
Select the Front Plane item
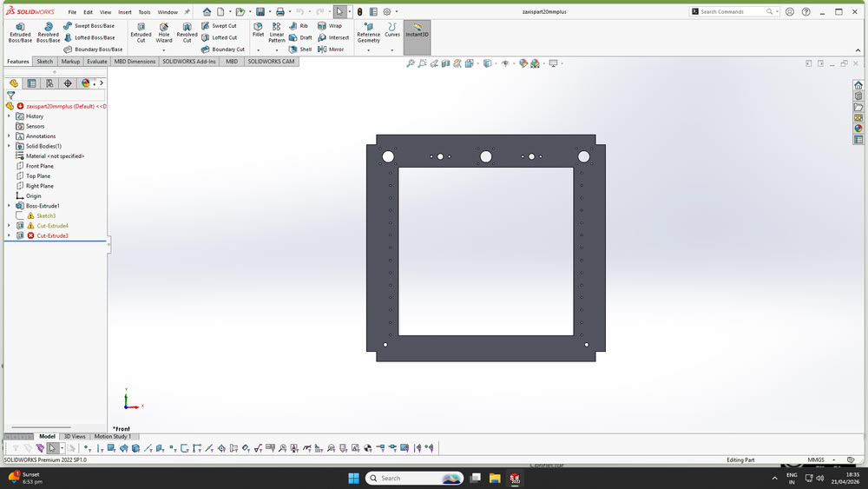click(x=39, y=166)
